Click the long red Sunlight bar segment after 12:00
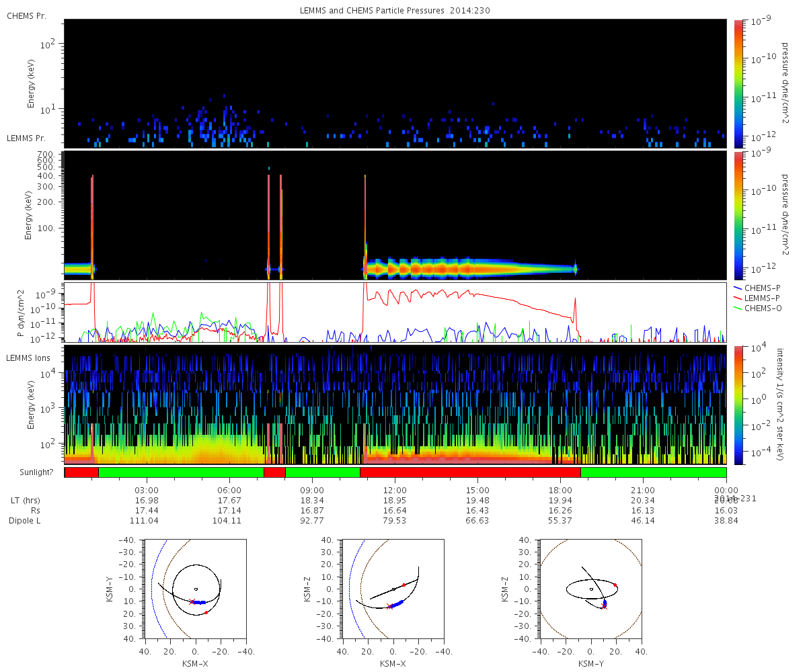The height and width of the screenshot is (672, 807). (x=470, y=472)
